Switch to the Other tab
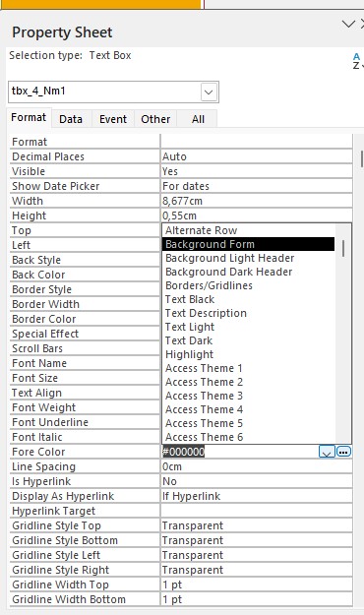The image size is (364, 615). [155, 119]
